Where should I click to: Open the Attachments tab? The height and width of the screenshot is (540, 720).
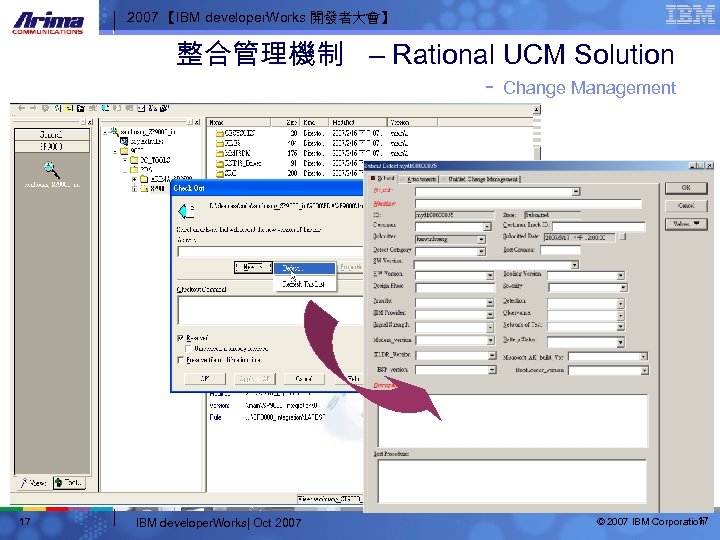[421, 179]
